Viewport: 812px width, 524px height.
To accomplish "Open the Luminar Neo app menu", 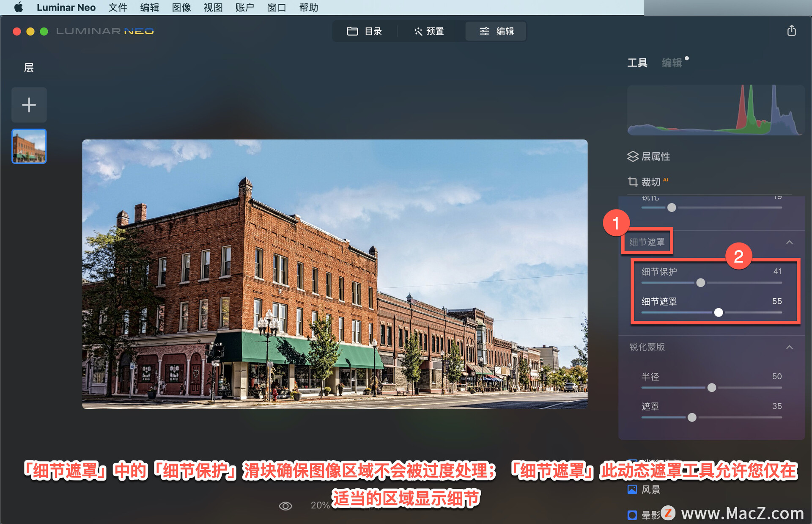I will [66, 7].
